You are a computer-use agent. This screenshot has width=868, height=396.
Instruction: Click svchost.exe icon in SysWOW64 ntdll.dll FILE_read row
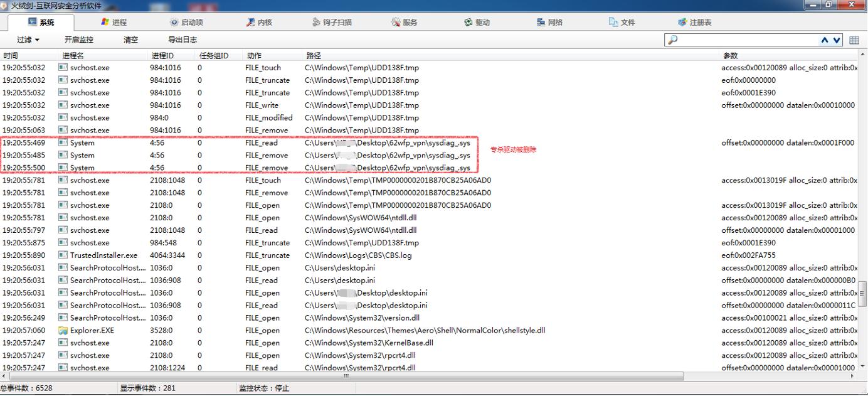[63, 230]
